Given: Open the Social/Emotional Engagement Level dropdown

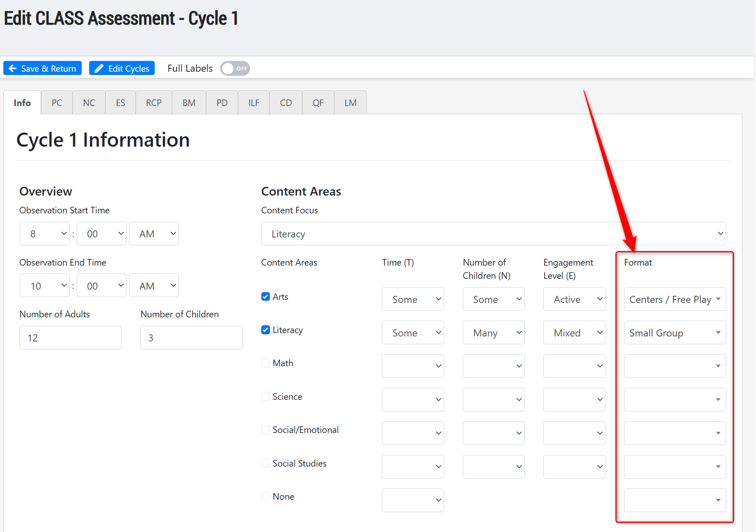Looking at the screenshot, I should (x=574, y=433).
